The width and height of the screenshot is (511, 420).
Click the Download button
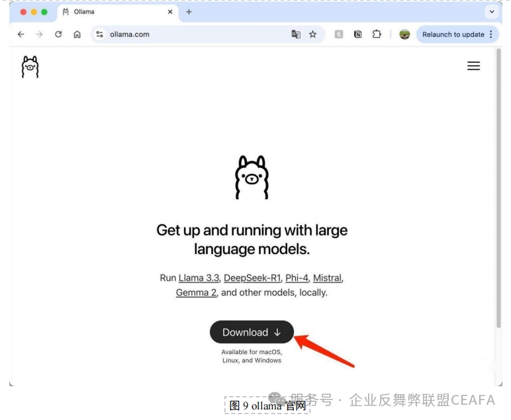pos(252,332)
